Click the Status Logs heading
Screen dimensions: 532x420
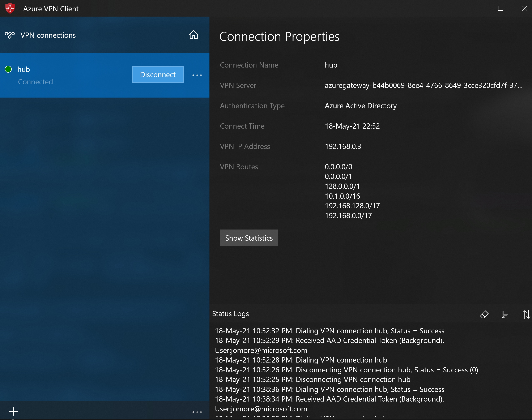230,313
